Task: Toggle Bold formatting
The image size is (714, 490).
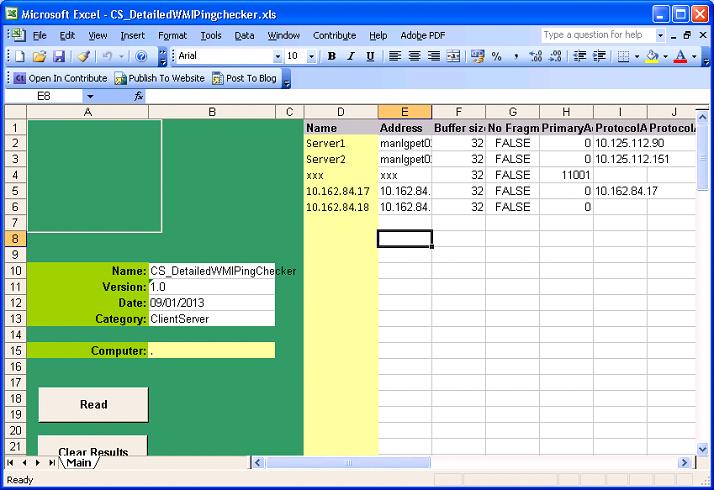Action: tap(331, 56)
